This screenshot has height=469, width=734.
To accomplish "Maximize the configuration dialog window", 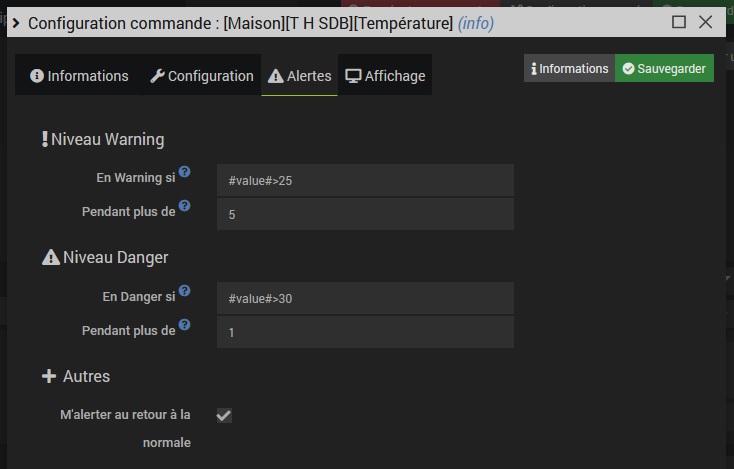I will pos(679,22).
